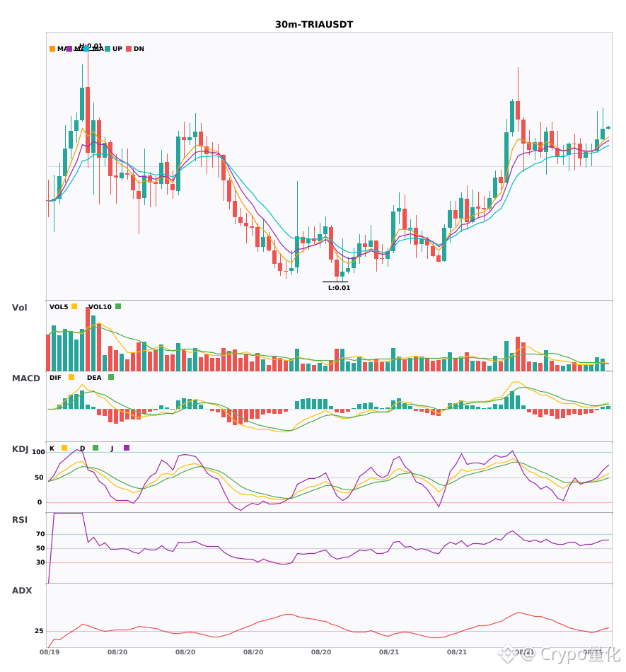Click the KDJ panel label

20,449
